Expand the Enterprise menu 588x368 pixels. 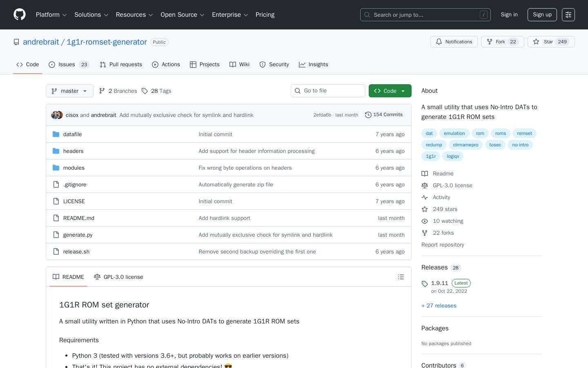pos(230,15)
